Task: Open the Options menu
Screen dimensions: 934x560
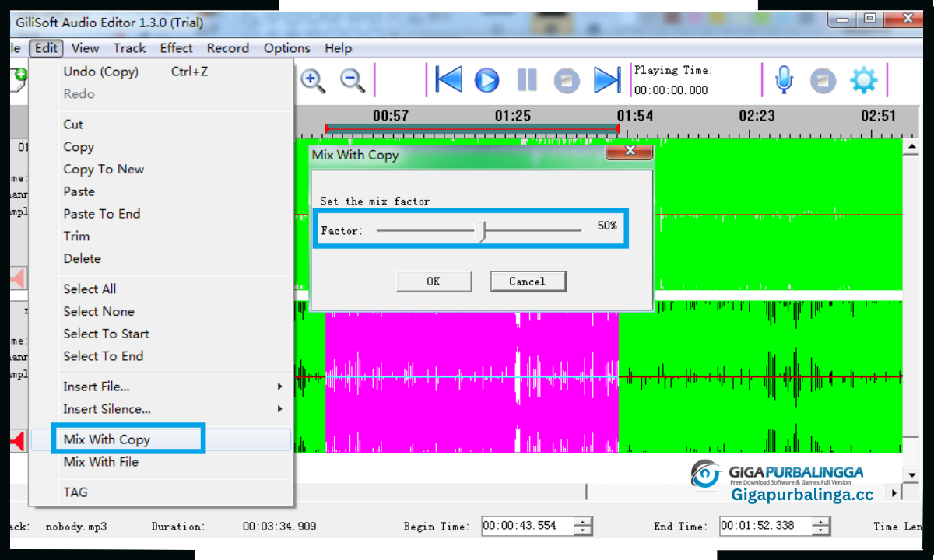Action: pos(286,48)
